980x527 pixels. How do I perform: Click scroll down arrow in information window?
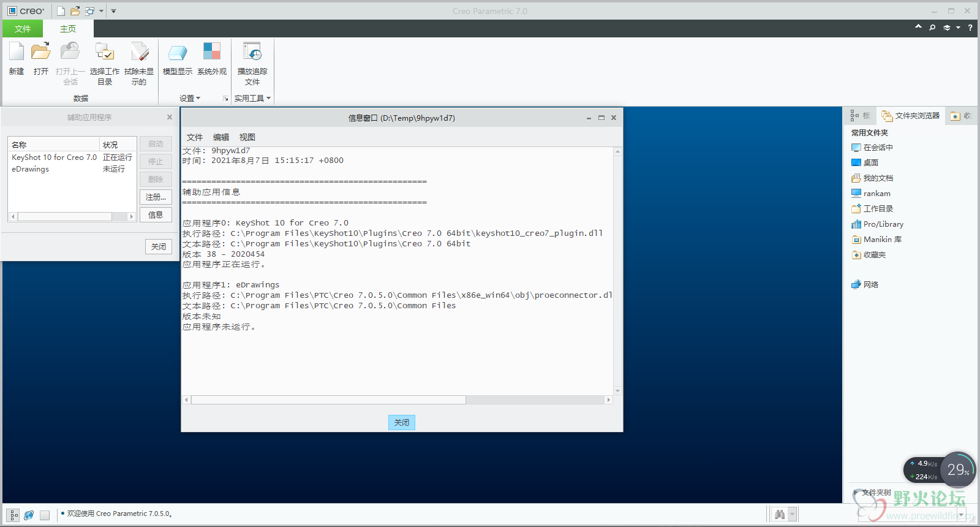[617, 390]
